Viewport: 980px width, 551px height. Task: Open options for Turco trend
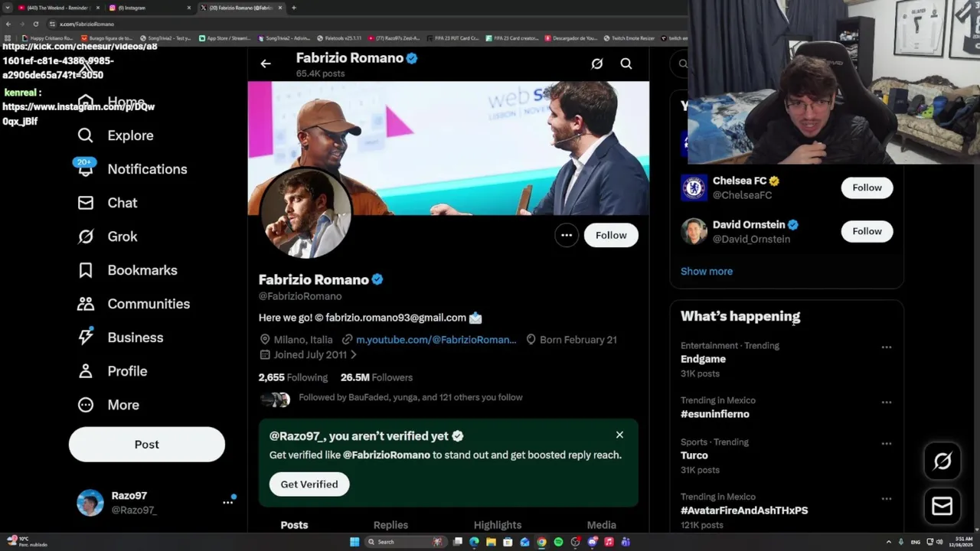pyautogui.click(x=886, y=444)
